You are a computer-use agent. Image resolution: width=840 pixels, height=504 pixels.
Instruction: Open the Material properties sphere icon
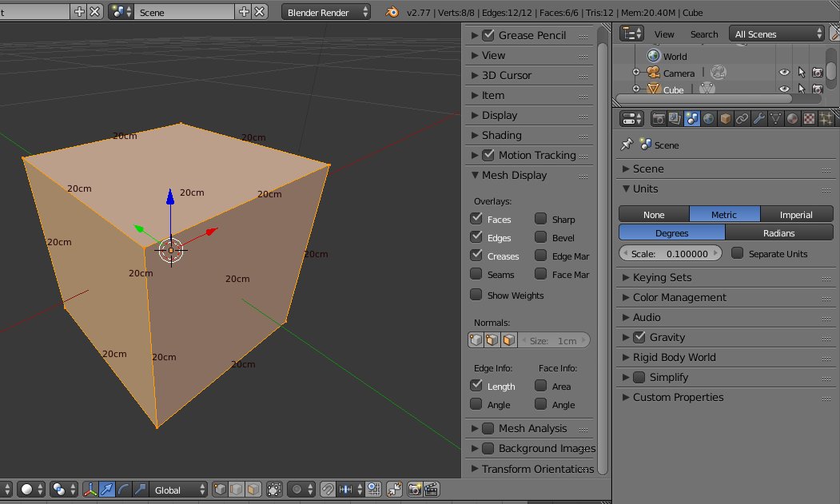[792, 119]
